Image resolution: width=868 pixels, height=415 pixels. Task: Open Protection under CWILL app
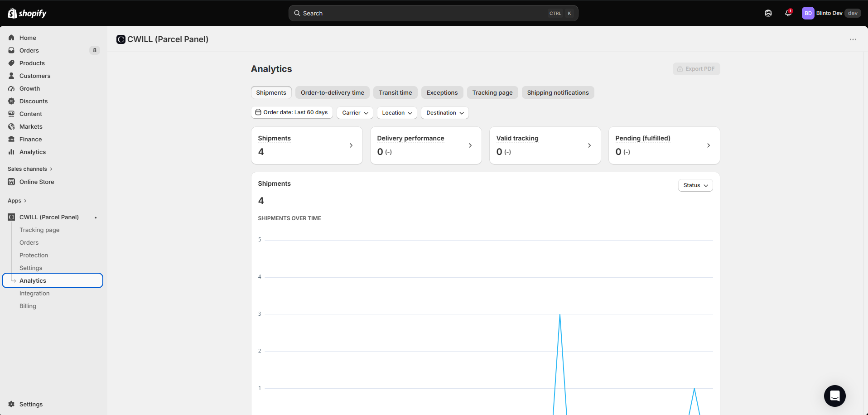coord(34,255)
